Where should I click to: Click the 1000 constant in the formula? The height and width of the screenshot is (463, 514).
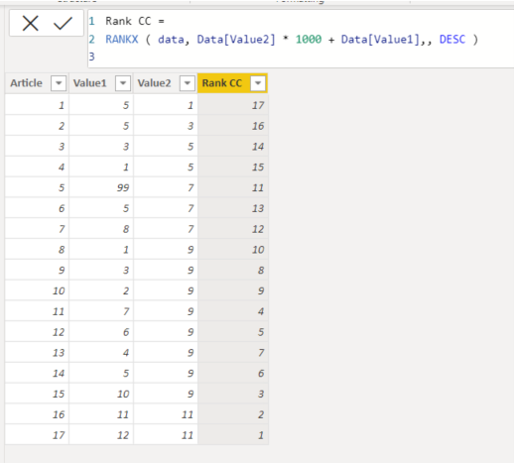coord(309,39)
